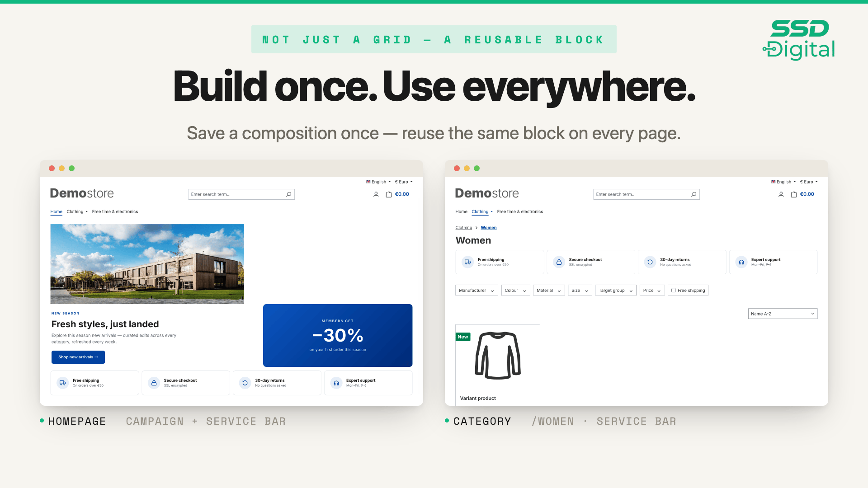Open Clothing menu in Homepage window
868x488 pixels.
(x=77, y=211)
